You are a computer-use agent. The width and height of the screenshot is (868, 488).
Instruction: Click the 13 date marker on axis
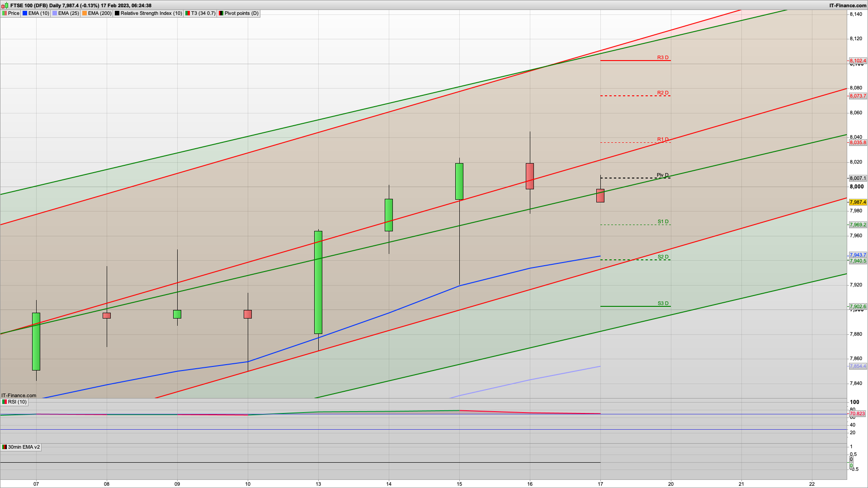318,484
